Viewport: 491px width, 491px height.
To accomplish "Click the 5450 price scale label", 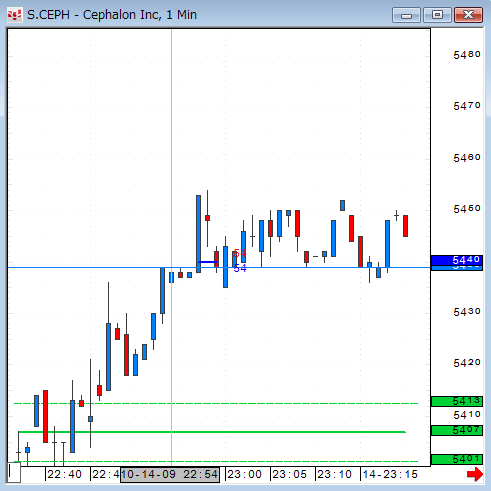I will tap(467, 209).
